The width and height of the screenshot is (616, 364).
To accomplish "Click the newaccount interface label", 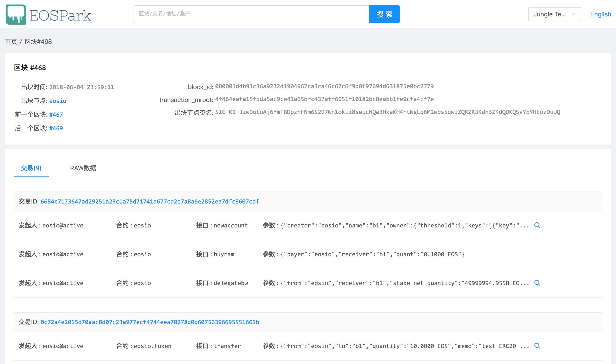I will click(x=231, y=225).
